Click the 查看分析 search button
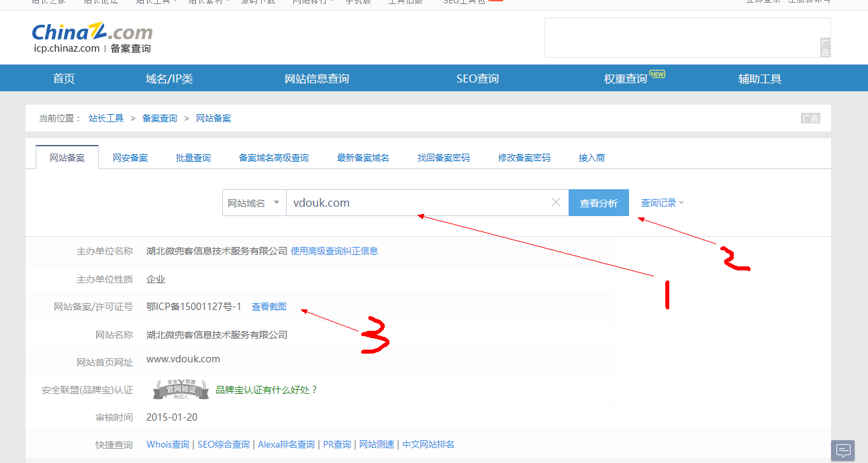 point(599,203)
